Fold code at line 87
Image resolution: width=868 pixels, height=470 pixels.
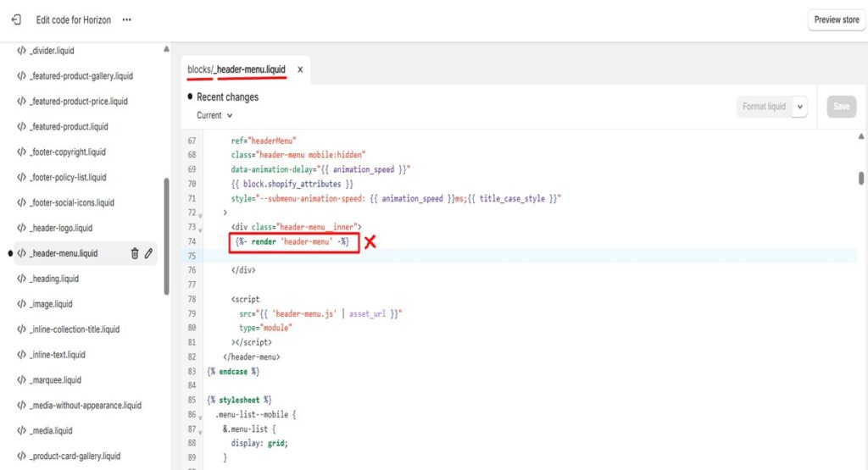point(200,431)
